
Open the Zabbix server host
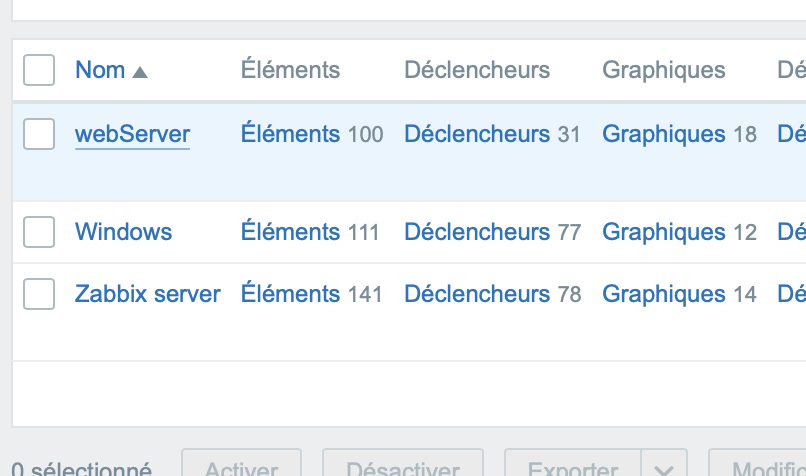pos(147,294)
